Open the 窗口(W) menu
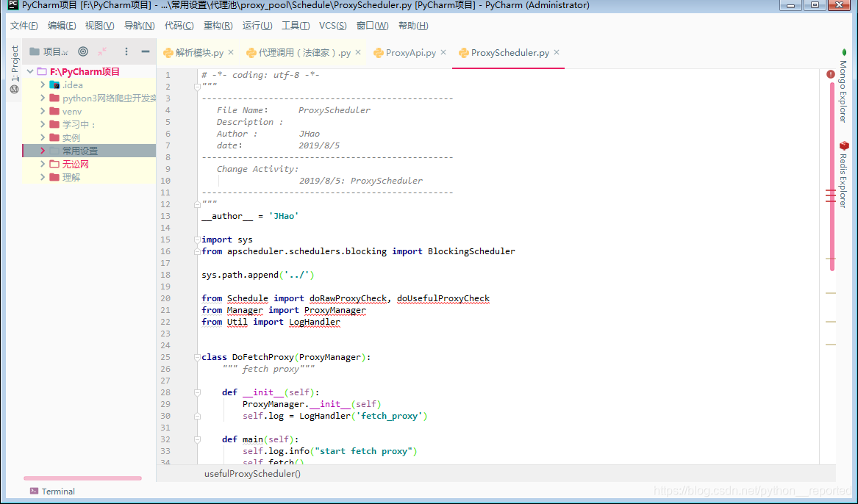The image size is (858, 504). (x=372, y=26)
